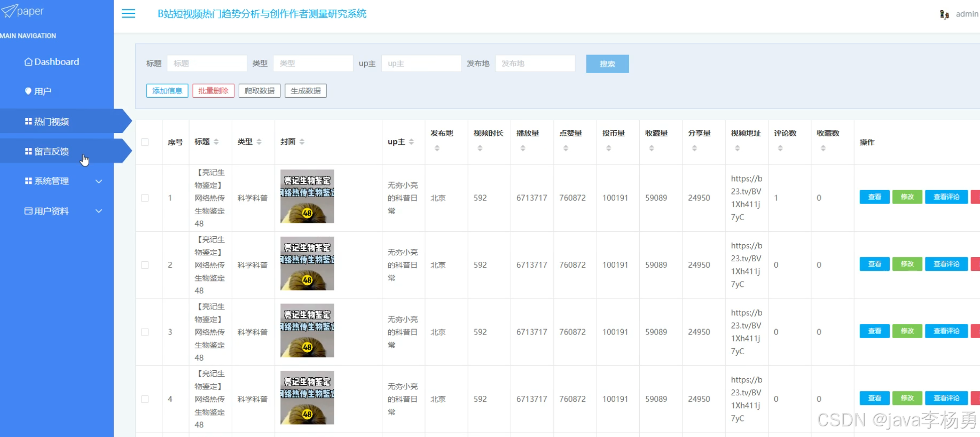This screenshot has width=980, height=437.
Task: Check the checkbox for row 序号 3
Action: coord(145,332)
